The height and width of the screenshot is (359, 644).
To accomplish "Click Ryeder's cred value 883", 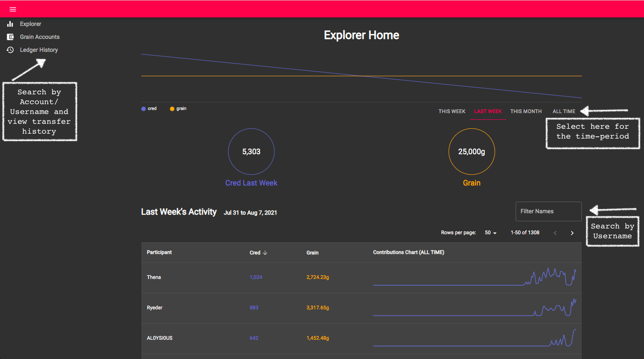I will [254, 308].
